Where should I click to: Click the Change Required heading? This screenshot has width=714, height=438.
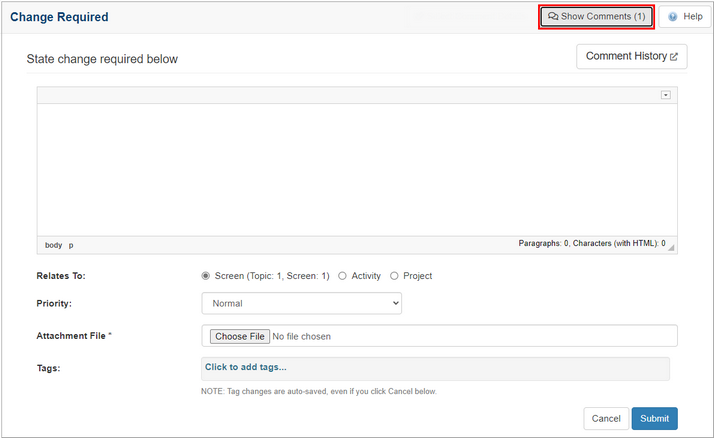pos(59,17)
